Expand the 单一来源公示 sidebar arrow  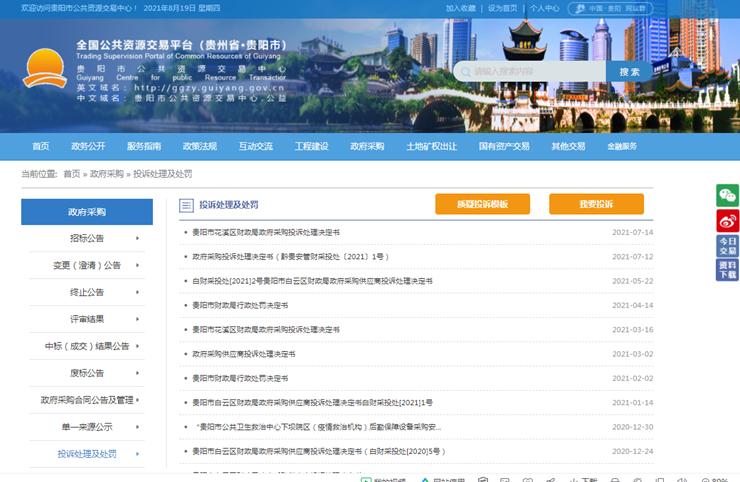click(137, 427)
